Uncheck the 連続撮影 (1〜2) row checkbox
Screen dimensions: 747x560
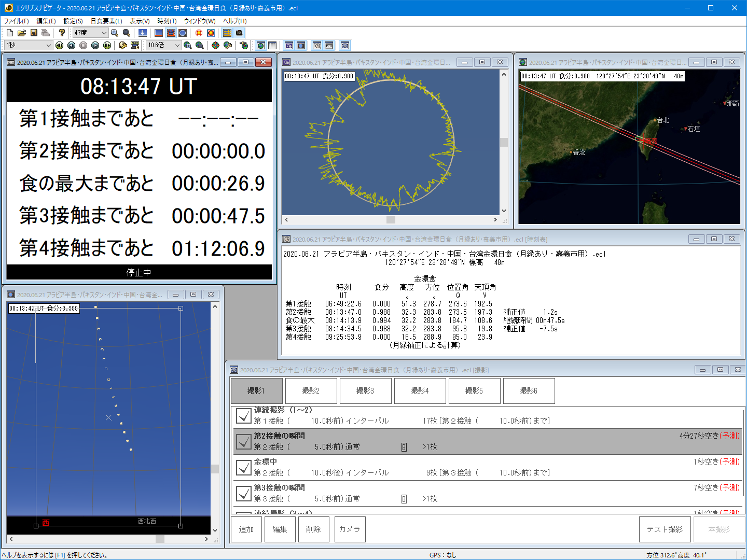click(244, 416)
